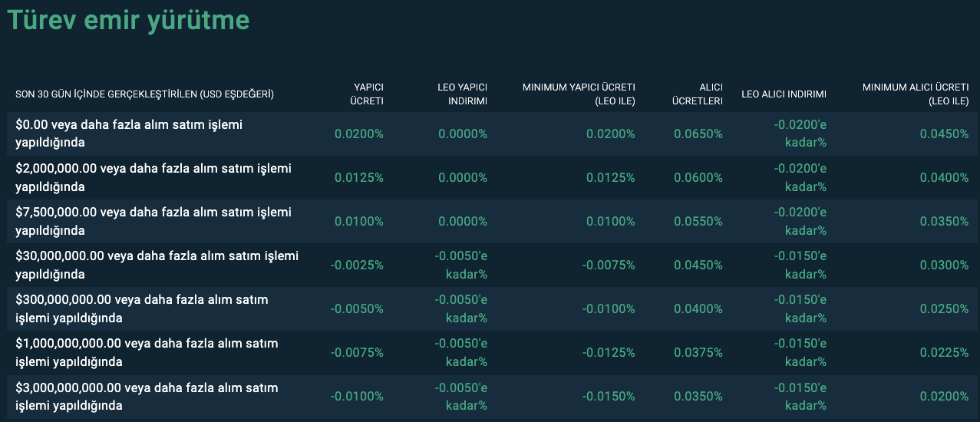The width and height of the screenshot is (980, 422).
Task: Select the $30,000,000.00 trading volume row label
Action: (157, 265)
